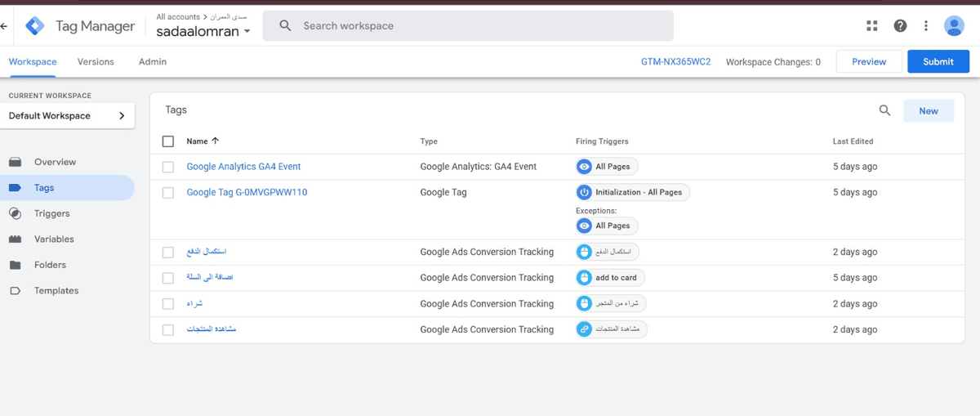This screenshot has width=980, height=416.
Task: Open the Help question mark icon
Action: (x=900, y=26)
